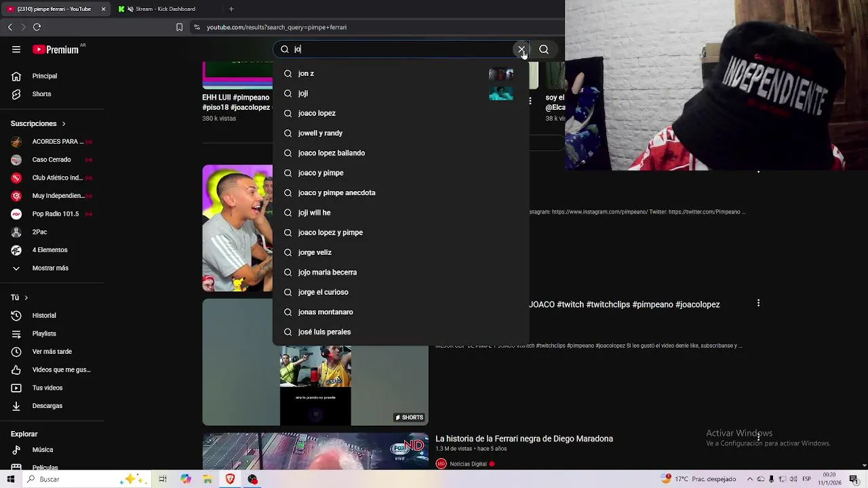Open Brave browser icon in taskbar

tap(230, 479)
